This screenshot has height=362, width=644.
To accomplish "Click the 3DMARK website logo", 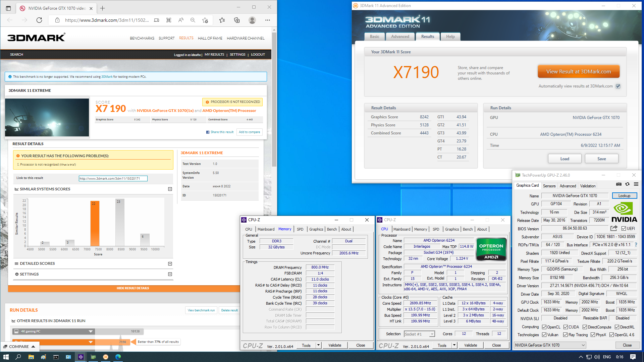I will tap(37, 38).
